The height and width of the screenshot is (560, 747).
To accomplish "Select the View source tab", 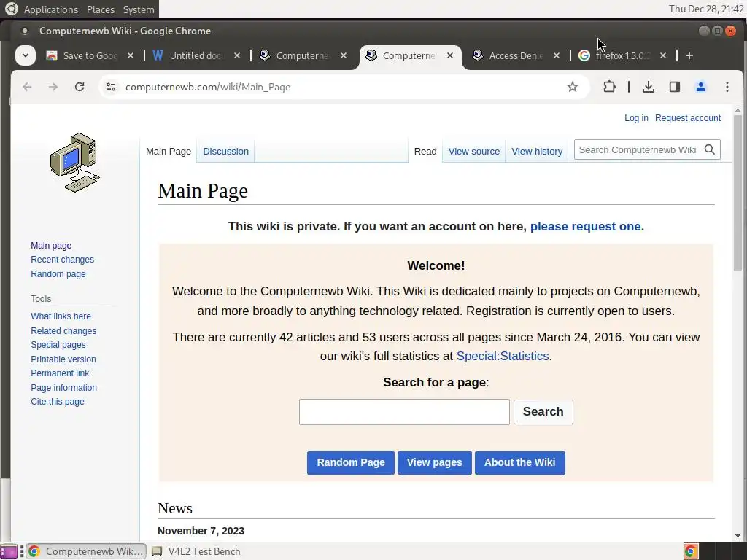I will pyautogui.click(x=474, y=152).
